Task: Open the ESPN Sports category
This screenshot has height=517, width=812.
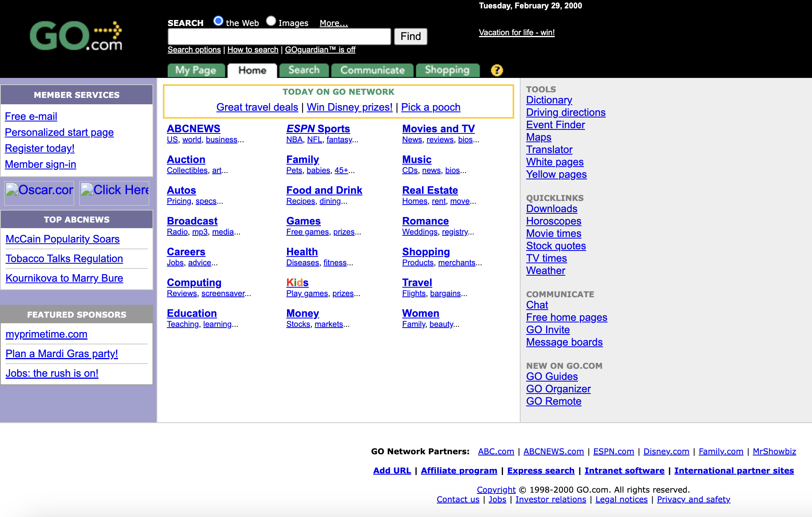Action: 318,129
